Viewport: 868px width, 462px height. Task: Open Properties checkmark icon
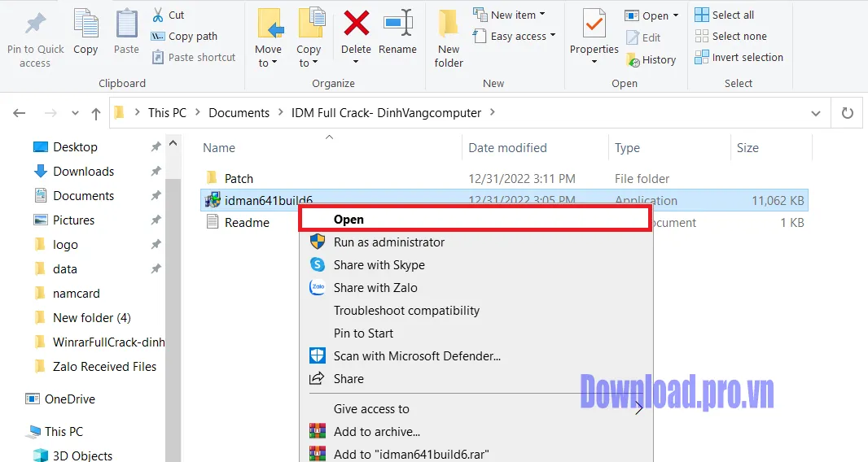[x=594, y=26]
